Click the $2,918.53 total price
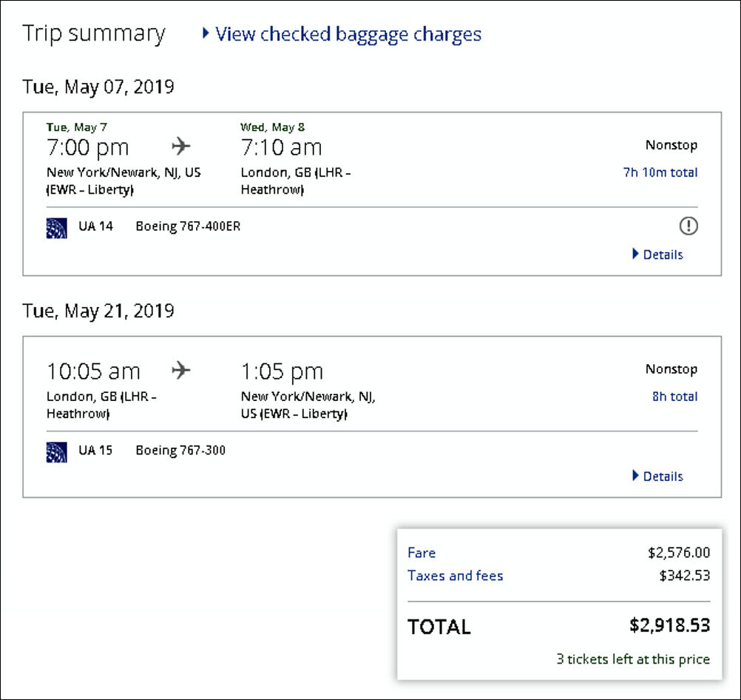The image size is (741, 700). click(669, 625)
